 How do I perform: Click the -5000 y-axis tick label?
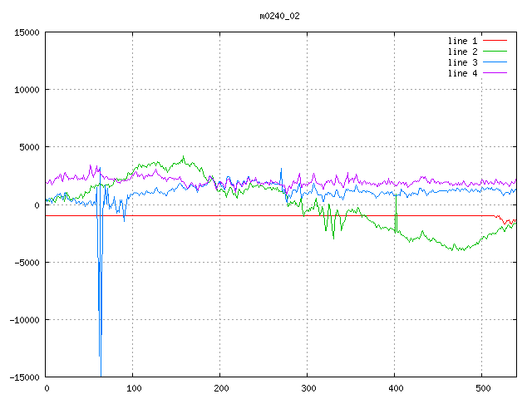tap(25, 262)
